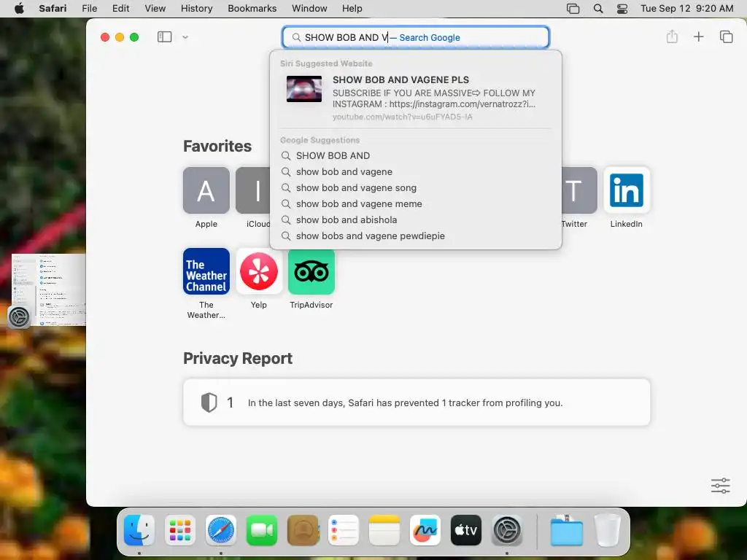747x560 pixels.
Task: Select suggestion 'show bob and vagene meme'
Action: point(415,204)
